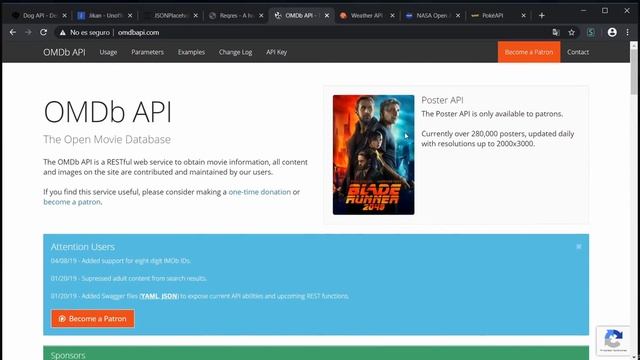Click The Open Movie Database subtitle

107,139
